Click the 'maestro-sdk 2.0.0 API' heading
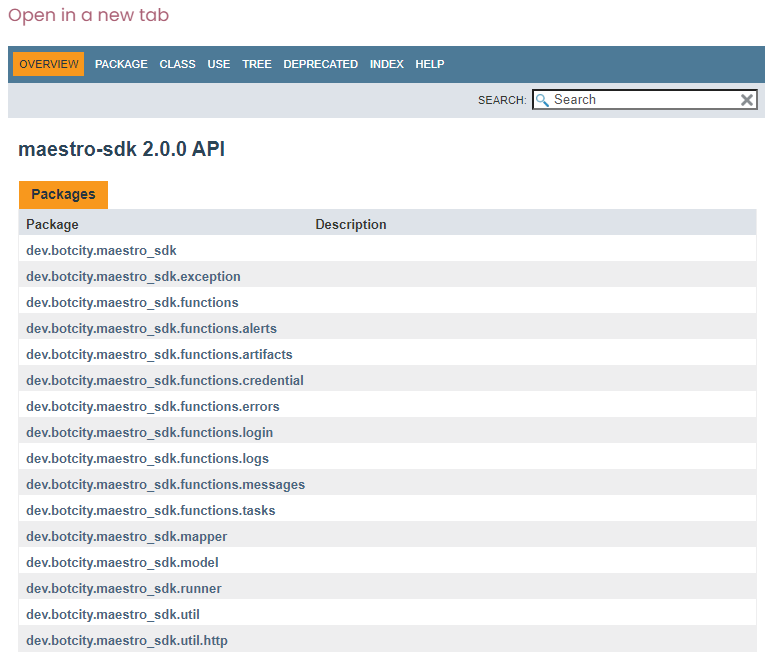The image size is (770, 662). click(x=121, y=149)
